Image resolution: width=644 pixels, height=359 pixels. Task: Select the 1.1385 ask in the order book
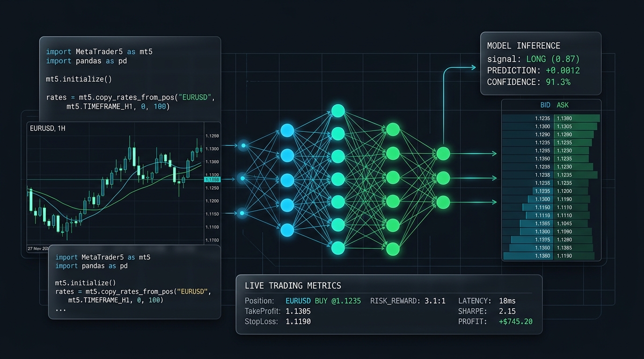(x=564, y=248)
